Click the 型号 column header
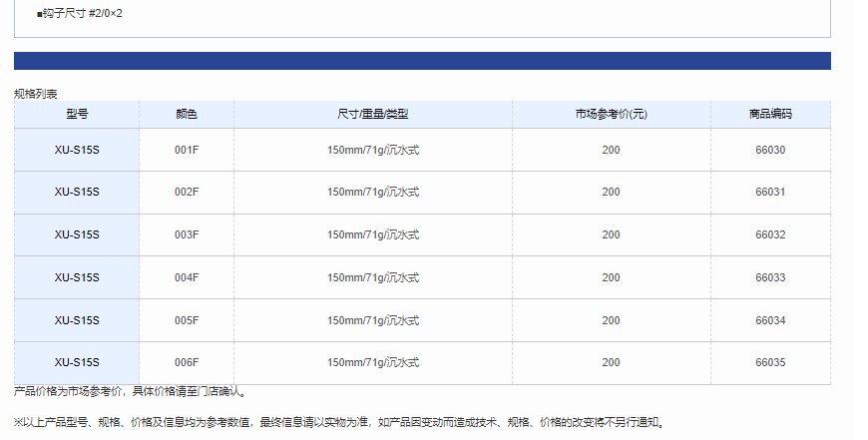This screenshot has width=868, height=440. (x=77, y=114)
